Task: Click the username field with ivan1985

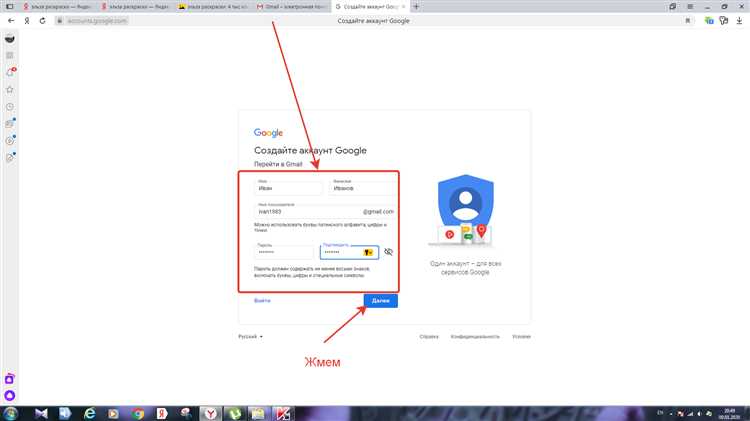Action: pos(325,210)
